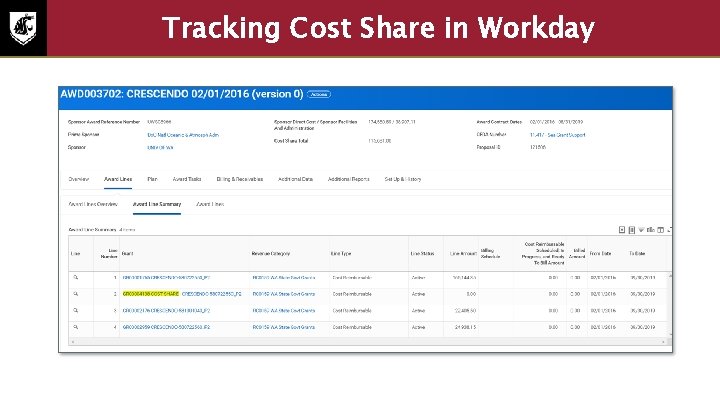Click the Line Amount column header
720x405 pixels.
pyautogui.click(x=463, y=253)
